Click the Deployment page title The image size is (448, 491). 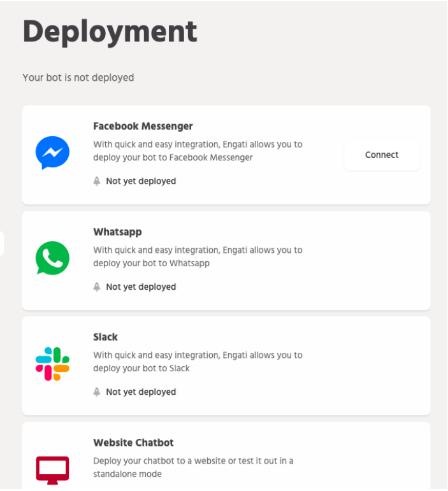(110, 32)
